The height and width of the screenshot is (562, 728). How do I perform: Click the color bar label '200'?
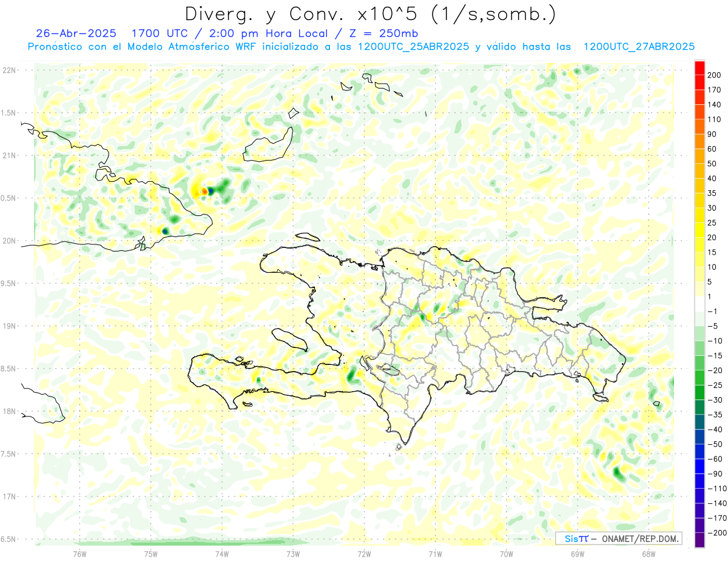tap(715, 75)
